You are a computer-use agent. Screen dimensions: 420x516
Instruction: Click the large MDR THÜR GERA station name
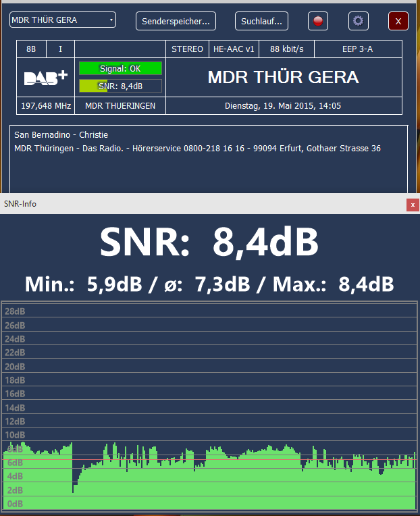coord(283,78)
